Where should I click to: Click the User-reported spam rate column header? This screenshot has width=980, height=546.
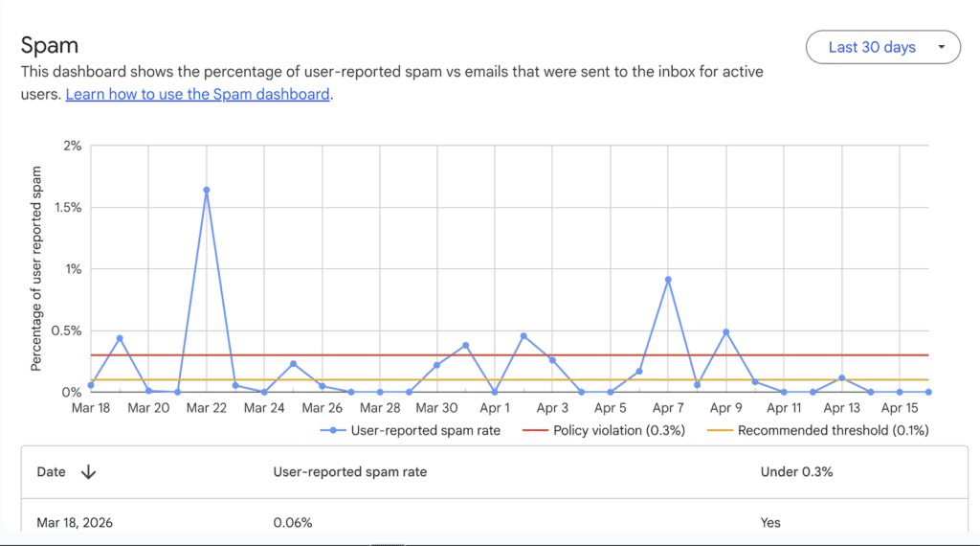pyautogui.click(x=349, y=471)
